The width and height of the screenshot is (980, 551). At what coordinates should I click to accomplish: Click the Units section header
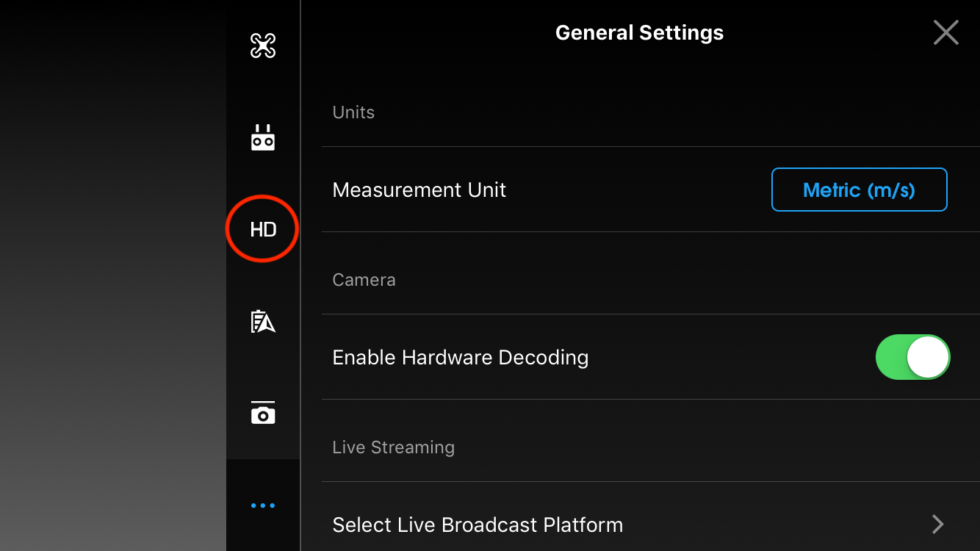click(x=353, y=112)
